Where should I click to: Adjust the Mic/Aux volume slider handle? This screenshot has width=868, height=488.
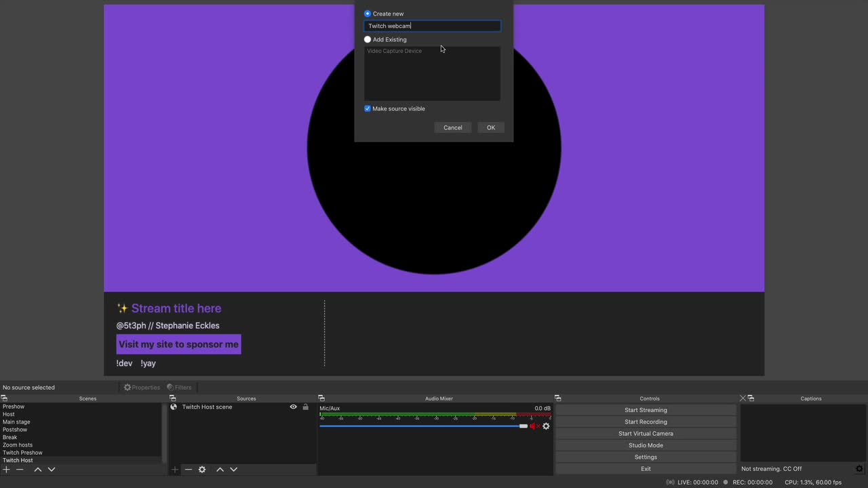(523, 426)
